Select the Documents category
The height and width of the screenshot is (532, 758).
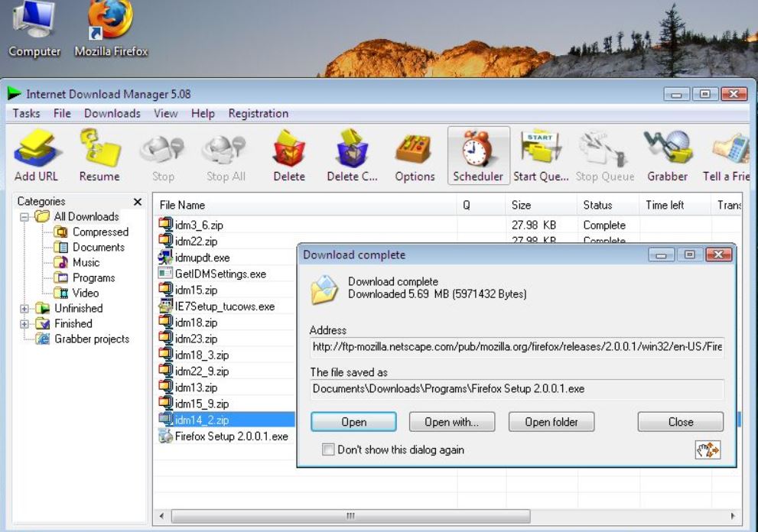point(99,248)
